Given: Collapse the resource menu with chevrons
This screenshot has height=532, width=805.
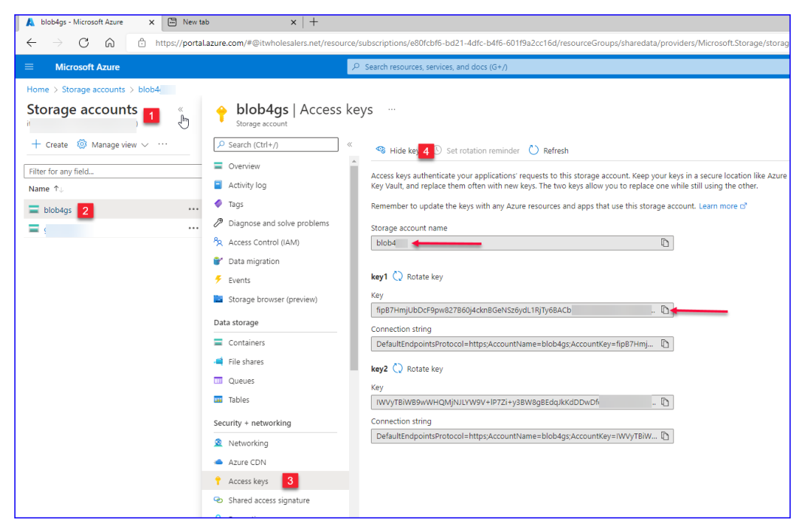Looking at the screenshot, I should (x=350, y=144).
